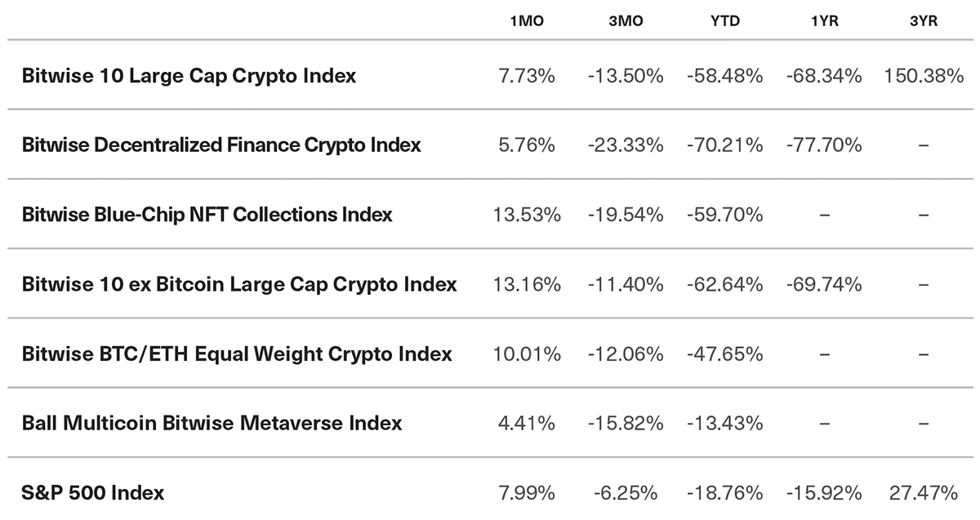The height and width of the screenshot is (520, 980).
Task: Select the 13.53% NFT one-month value
Action: pyautogui.click(x=527, y=215)
